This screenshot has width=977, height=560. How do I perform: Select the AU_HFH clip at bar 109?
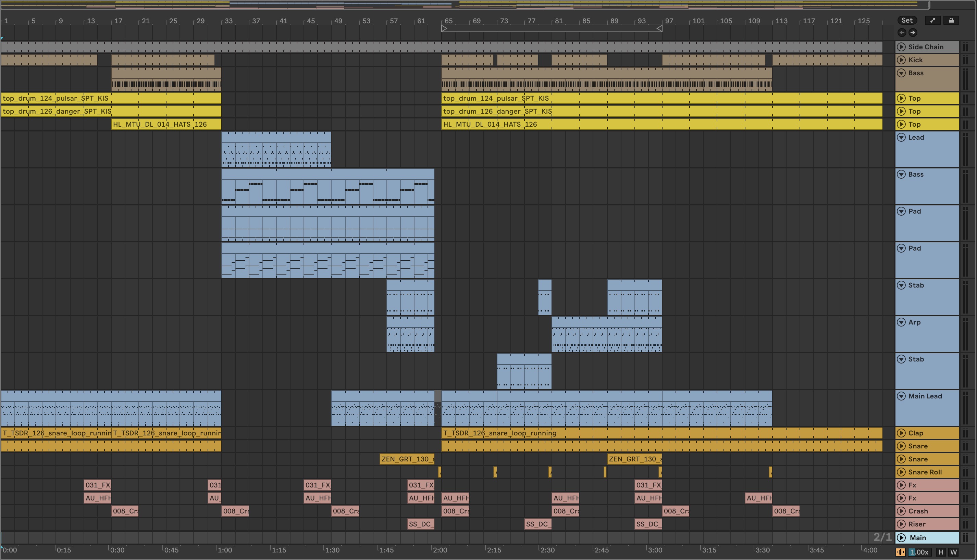758,498
